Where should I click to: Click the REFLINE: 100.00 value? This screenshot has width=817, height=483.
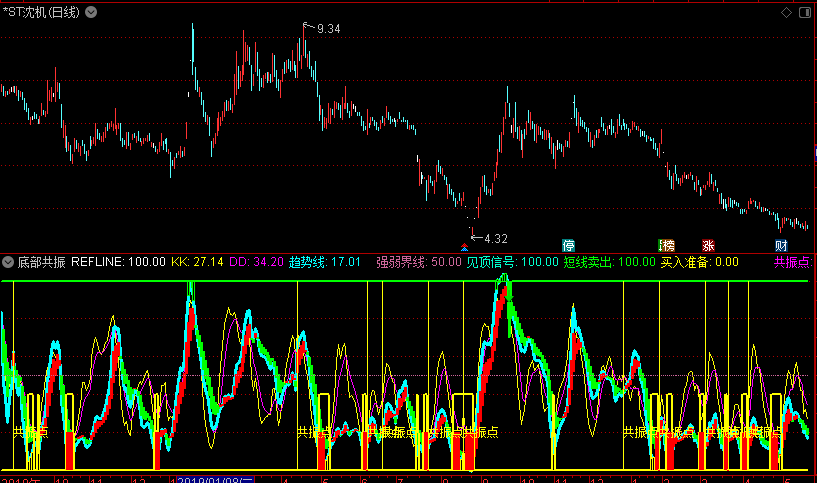(x=118, y=262)
